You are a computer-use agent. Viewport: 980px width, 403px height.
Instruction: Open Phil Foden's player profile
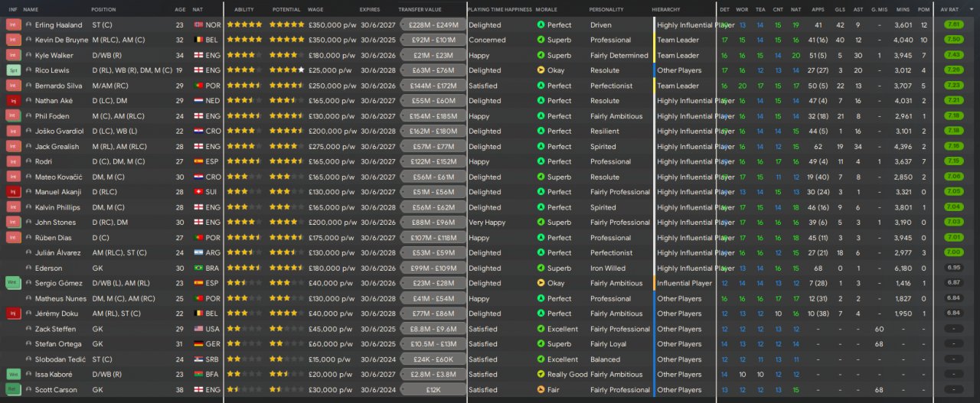[x=53, y=116]
